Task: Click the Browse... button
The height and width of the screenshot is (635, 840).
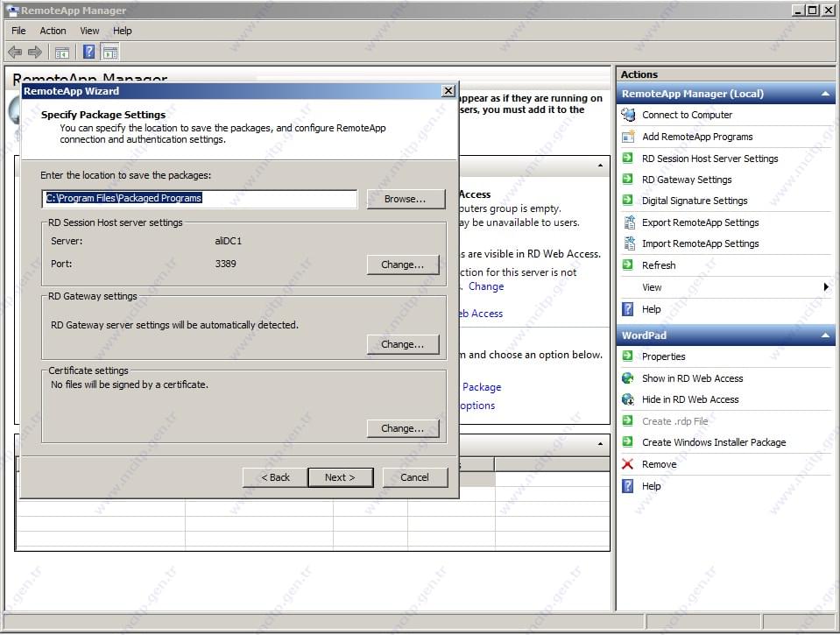Action: (x=406, y=199)
